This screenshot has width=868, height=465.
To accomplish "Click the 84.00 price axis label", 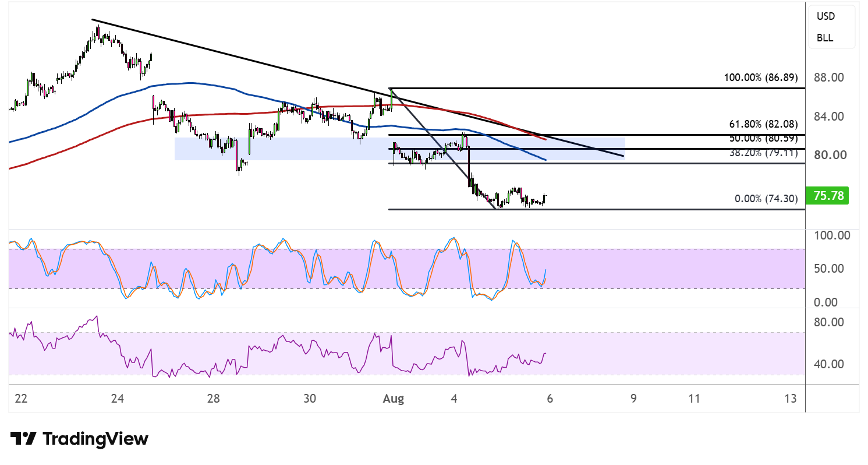I will point(828,117).
